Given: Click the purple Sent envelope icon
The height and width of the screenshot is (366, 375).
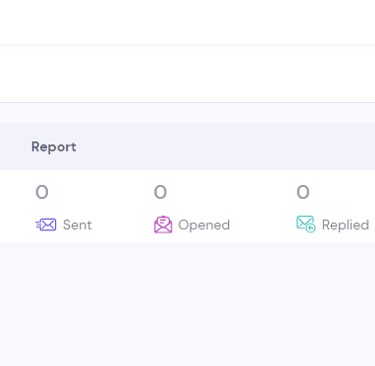Looking at the screenshot, I should pos(46,225).
